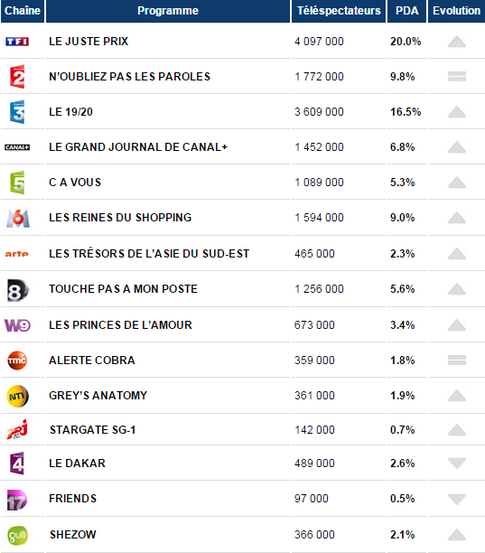Click the down arrow for Le Dakar
Viewport: 485px width, 553px height.
pos(457,463)
